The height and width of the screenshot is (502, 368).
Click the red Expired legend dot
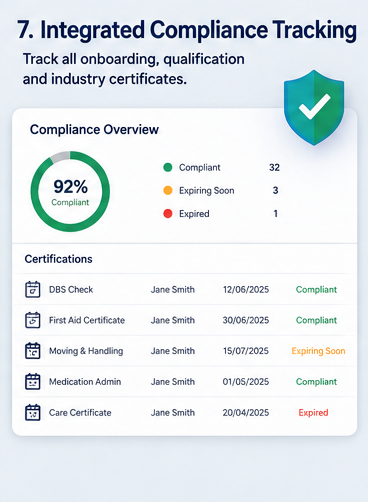168,214
